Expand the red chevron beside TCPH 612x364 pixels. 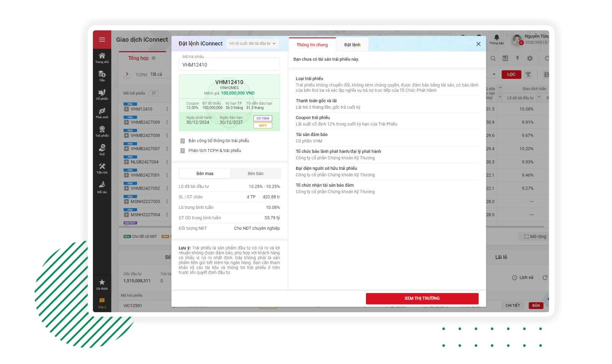(x=127, y=74)
